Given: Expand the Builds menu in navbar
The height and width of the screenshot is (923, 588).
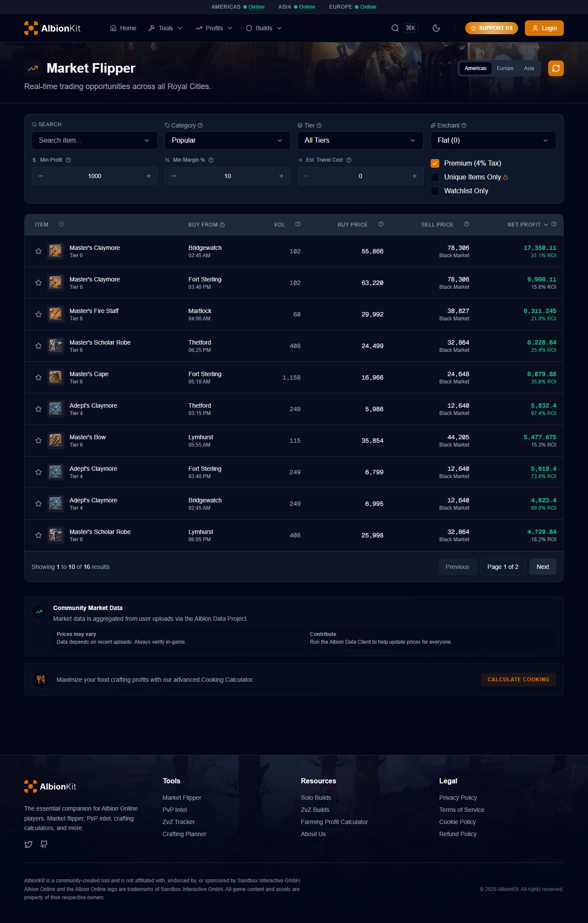Looking at the screenshot, I should point(264,28).
